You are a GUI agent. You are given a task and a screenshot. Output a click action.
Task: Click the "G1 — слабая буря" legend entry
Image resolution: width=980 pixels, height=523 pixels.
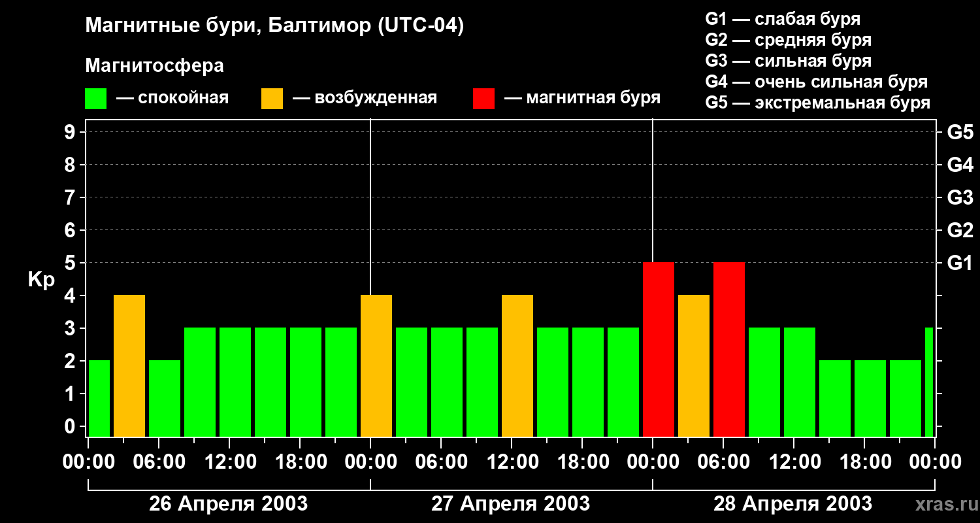783,19
